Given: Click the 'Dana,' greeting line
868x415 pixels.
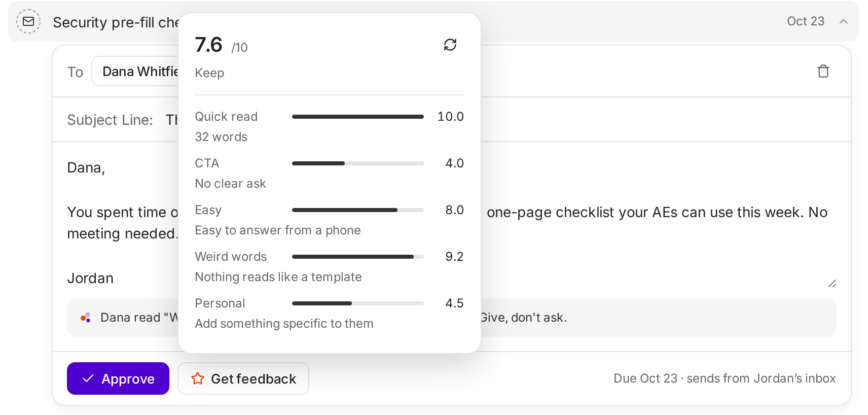Looking at the screenshot, I should tap(86, 168).
